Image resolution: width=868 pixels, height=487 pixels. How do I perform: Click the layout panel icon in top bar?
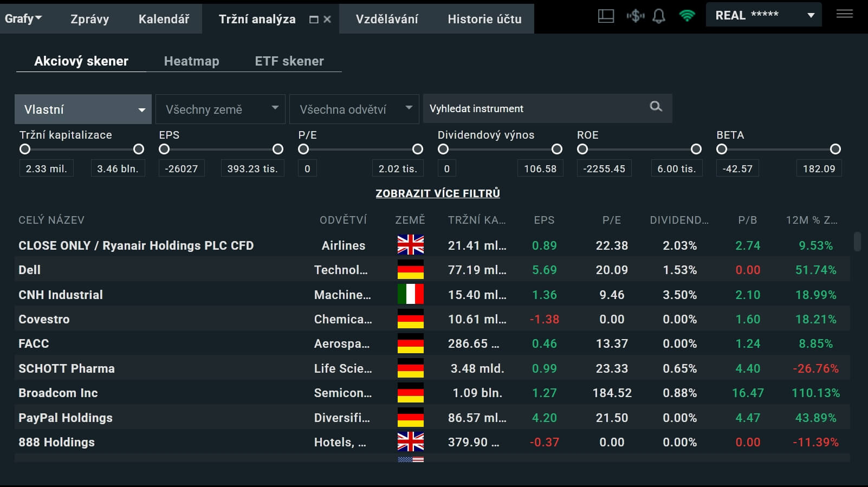point(605,16)
